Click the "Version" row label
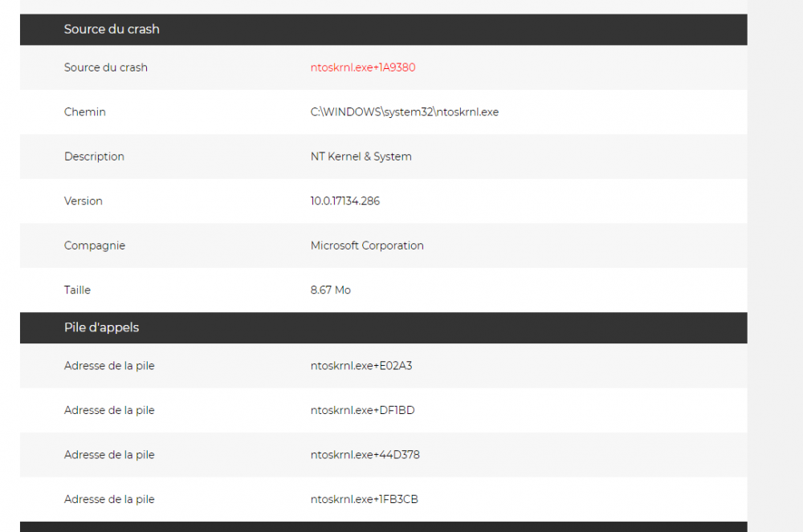The height and width of the screenshot is (532, 803). click(84, 201)
